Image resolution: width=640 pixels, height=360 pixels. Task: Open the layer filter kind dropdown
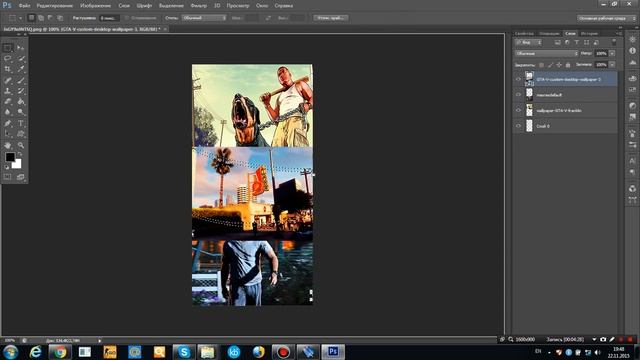pos(528,42)
